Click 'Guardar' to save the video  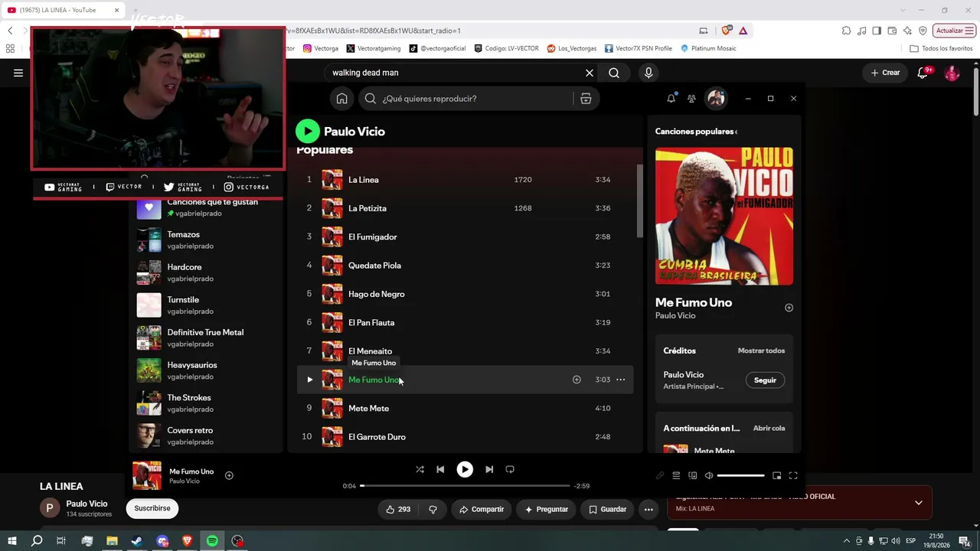point(607,509)
